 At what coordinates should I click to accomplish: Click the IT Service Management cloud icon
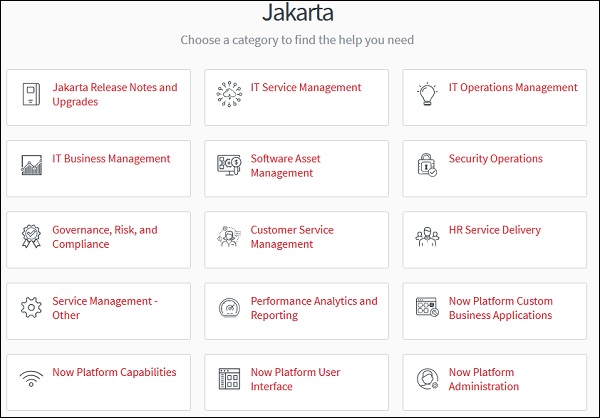[x=229, y=95]
